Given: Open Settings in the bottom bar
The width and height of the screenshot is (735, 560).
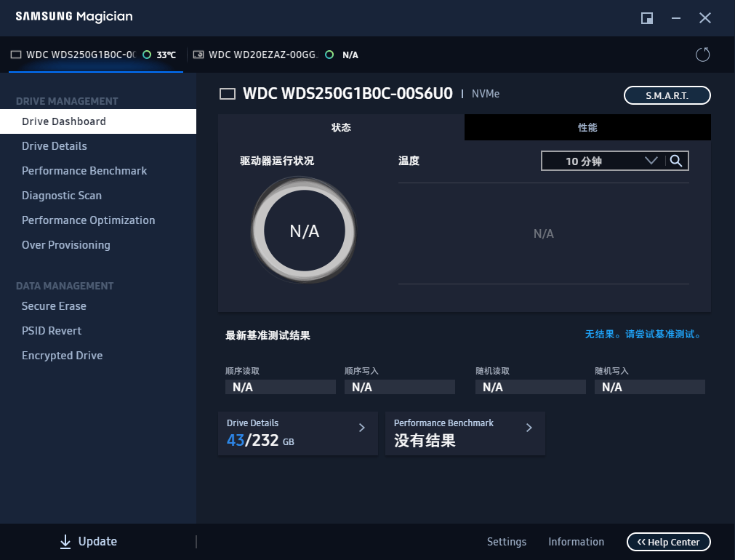Looking at the screenshot, I should coord(506,542).
